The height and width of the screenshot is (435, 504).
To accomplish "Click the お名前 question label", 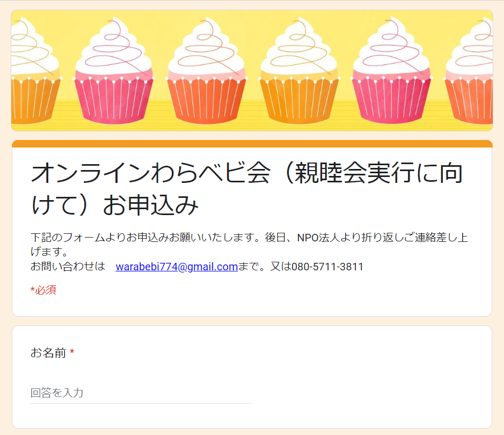I will tap(48, 353).
